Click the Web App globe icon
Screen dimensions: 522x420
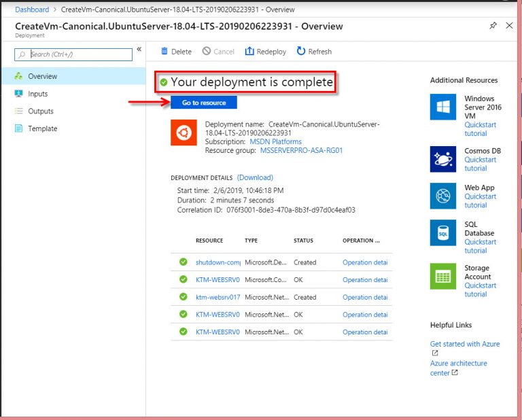(x=443, y=196)
